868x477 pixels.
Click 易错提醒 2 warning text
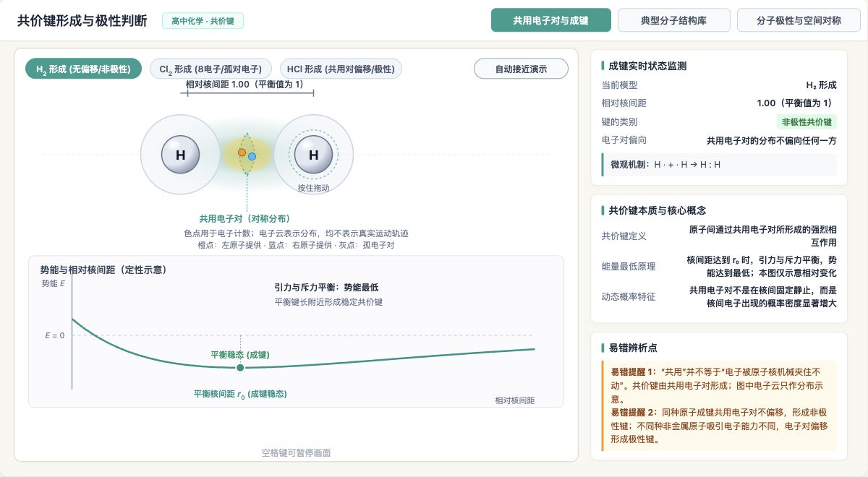click(x=719, y=426)
